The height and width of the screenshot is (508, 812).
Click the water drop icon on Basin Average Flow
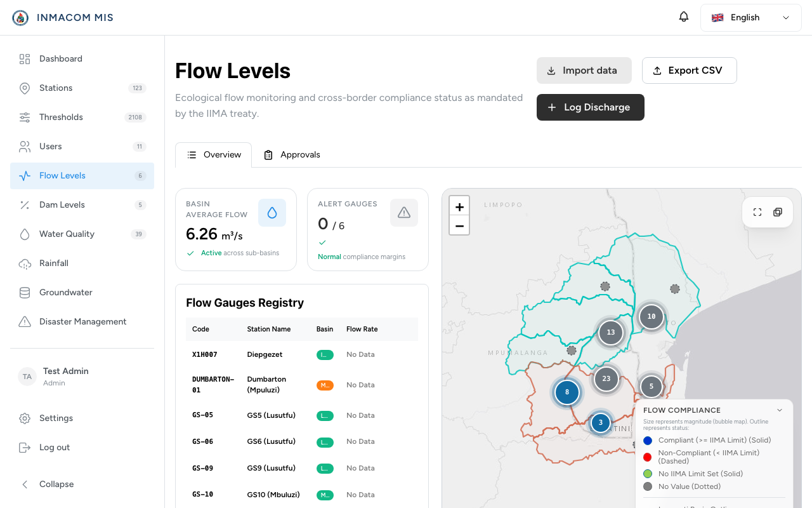click(272, 213)
